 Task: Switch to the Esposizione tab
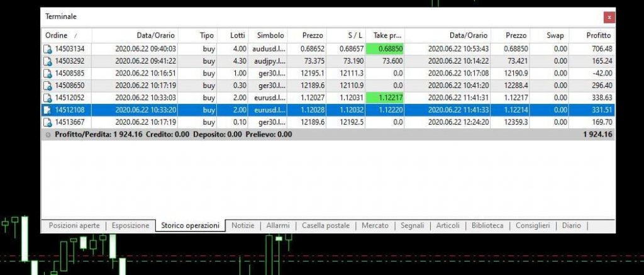[131, 226]
